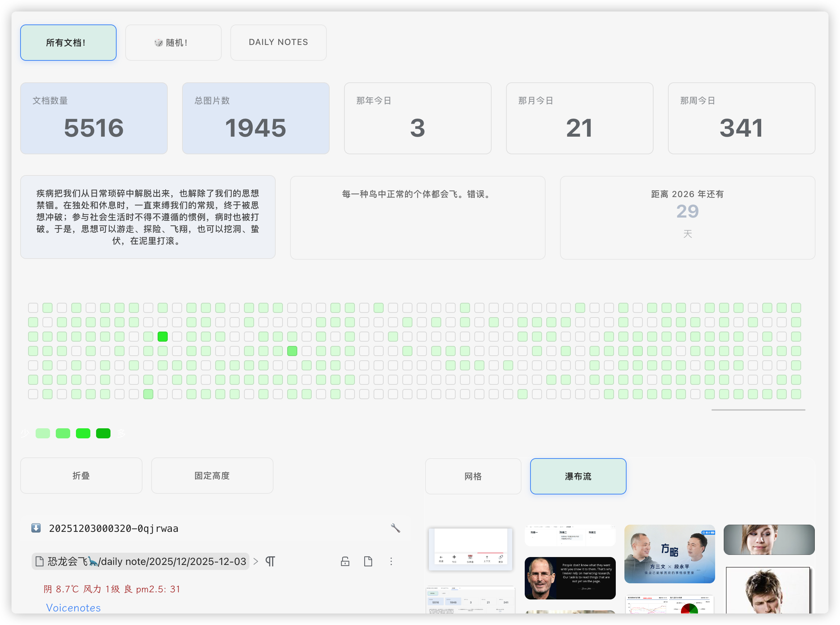Toggle the 折叠 collapse option
Image resolution: width=840 pixels, height=625 pixels.
coord(81,475)
